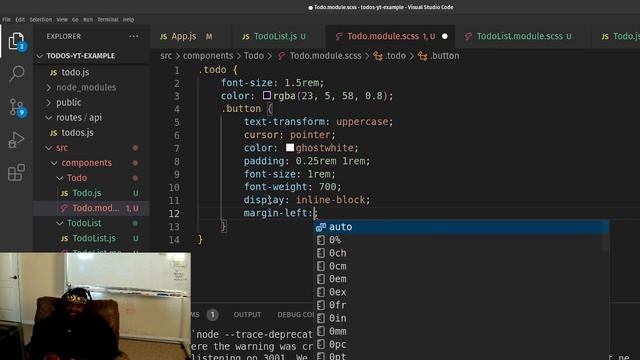Click the components breadcrumb segment
640x360 pixels.
(208, 56)
